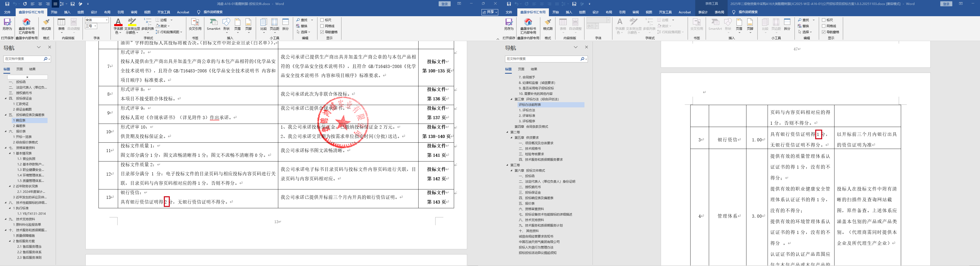980x266 pixels.
Task: Align text left via 鸿盛 window quick toolbar
Action: tap(33, 4)
